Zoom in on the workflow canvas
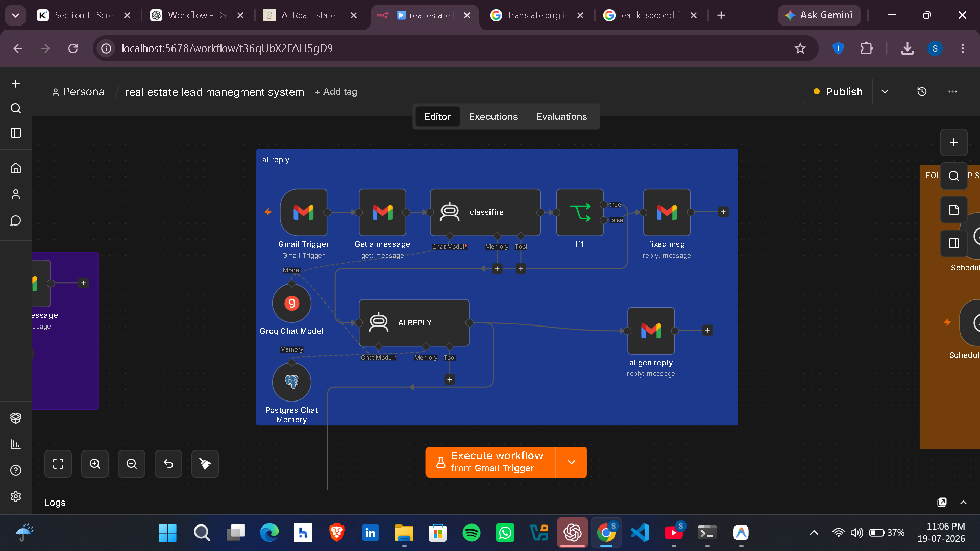Screen dimensions: 980x551 [95, 464]
